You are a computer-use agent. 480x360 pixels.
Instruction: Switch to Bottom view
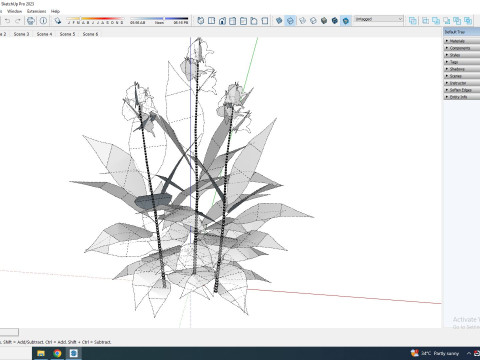265,21
